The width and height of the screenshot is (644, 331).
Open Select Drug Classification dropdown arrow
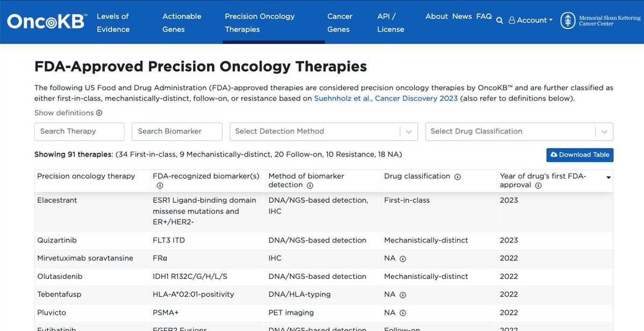(x=604, y=131)
